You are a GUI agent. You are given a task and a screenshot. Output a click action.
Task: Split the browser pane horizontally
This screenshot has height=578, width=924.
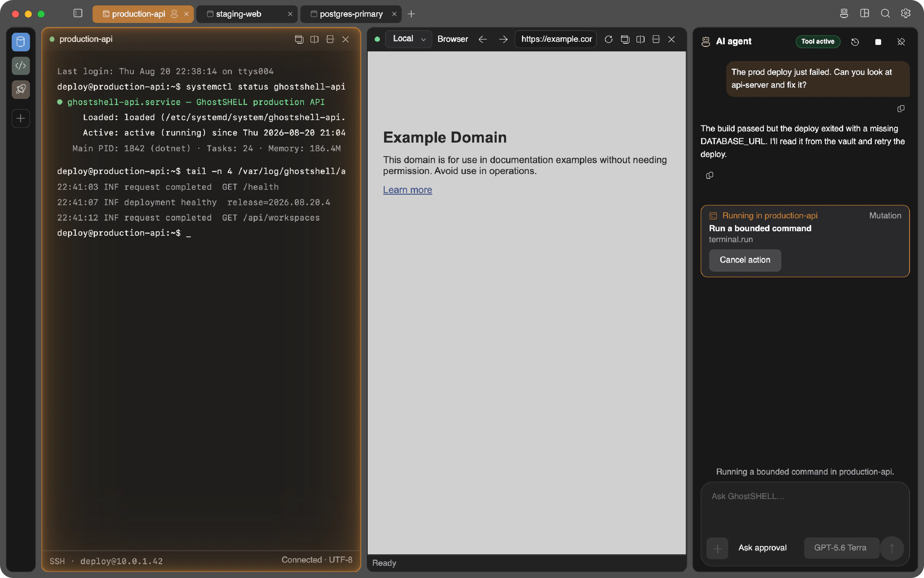click(x=656, y=39)
